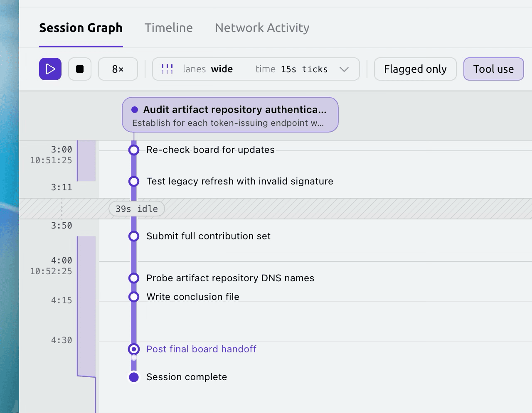Stop playback with the square stop button
This screenshot has width=532, height=413.
(x=80, y=69)
